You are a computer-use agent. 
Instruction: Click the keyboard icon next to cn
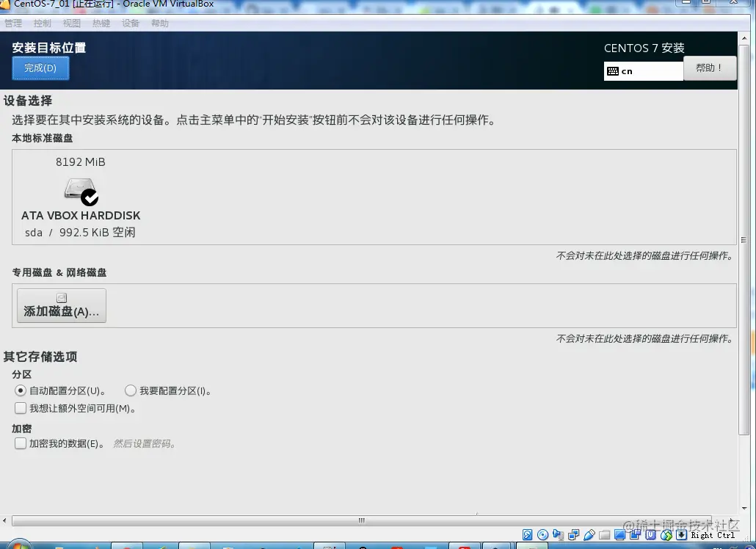pyautogui.click(x=613, y=71)
